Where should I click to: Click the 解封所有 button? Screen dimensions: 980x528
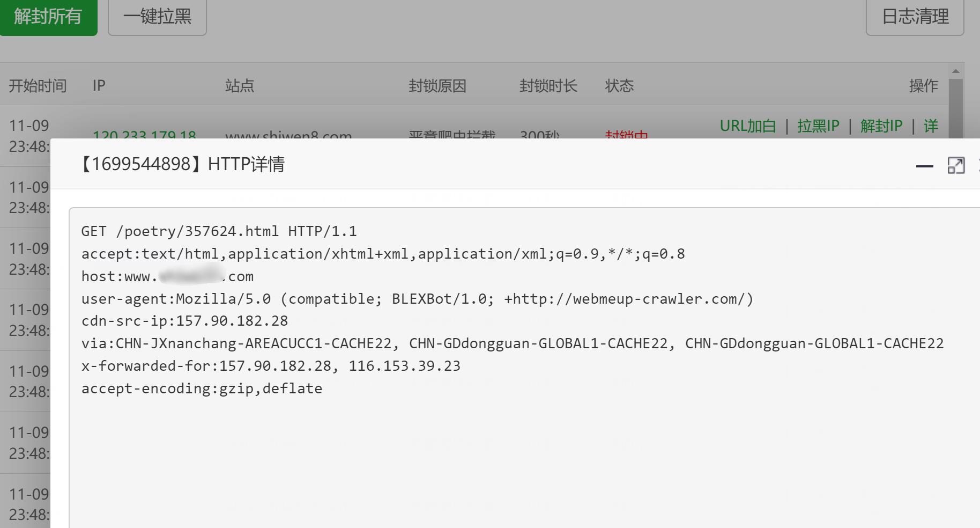click(x=48, y=17)
